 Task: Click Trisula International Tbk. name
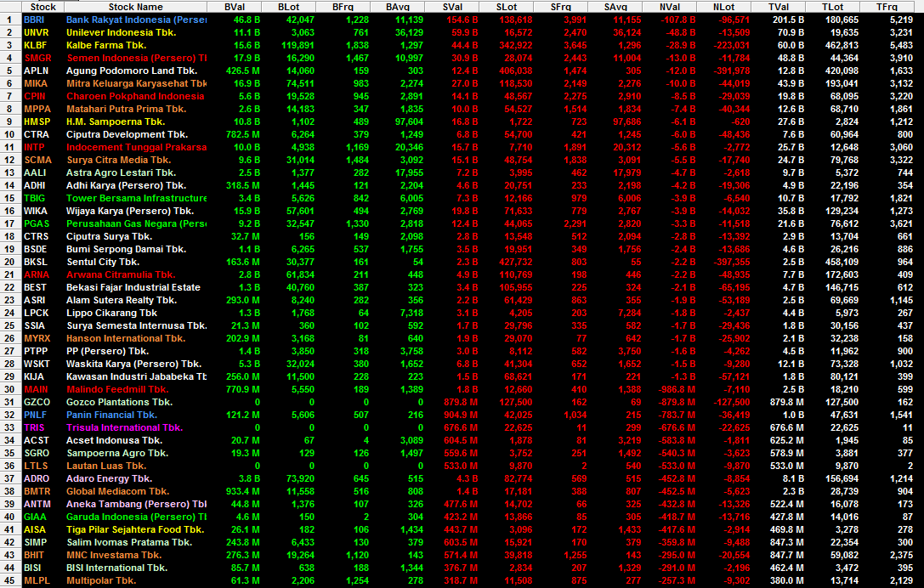point(124,427)
